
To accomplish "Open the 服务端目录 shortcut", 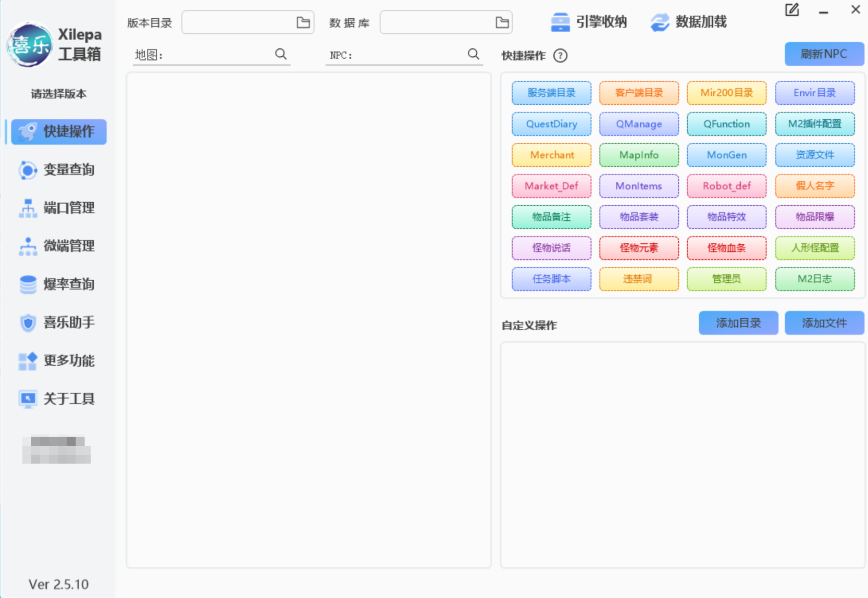I will [551, 93].
